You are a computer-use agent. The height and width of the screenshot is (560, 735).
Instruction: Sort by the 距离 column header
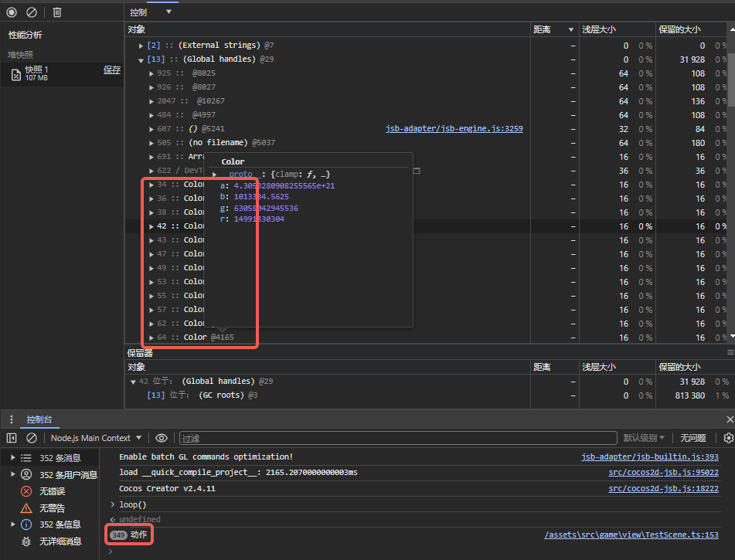pos(553,29)
